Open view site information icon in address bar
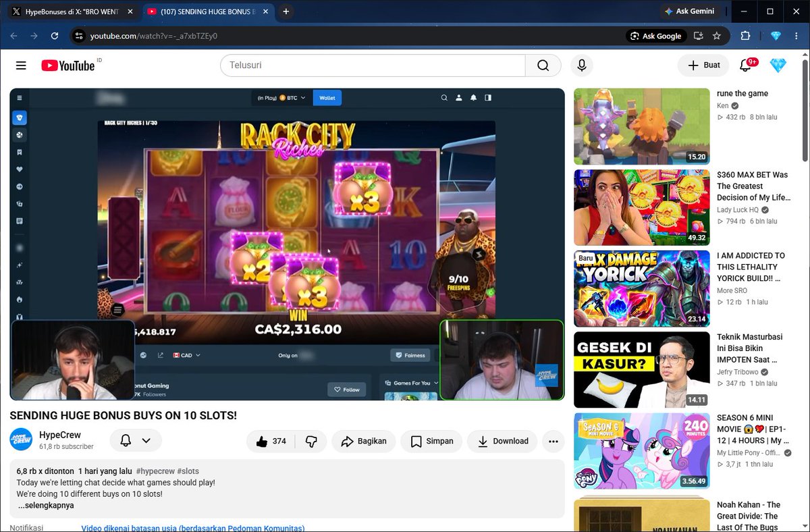This screenshot has width=810, height=532. [x=78, y=36]
